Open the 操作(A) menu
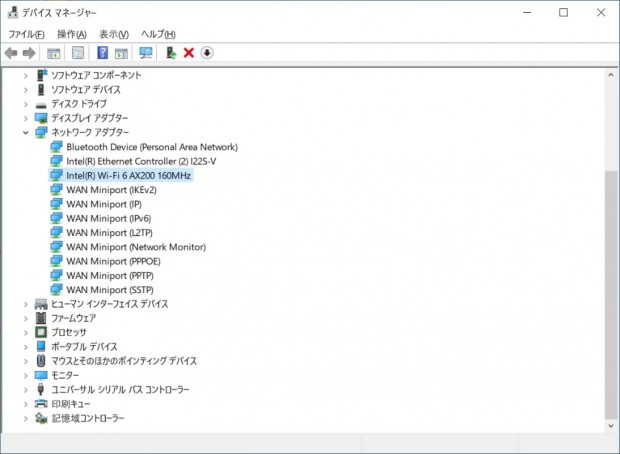 pos(72,34)
